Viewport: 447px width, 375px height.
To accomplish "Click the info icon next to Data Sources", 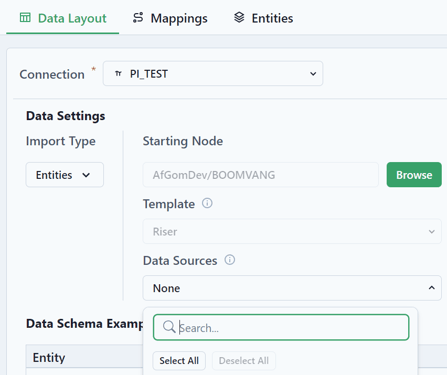I will 230,260.
